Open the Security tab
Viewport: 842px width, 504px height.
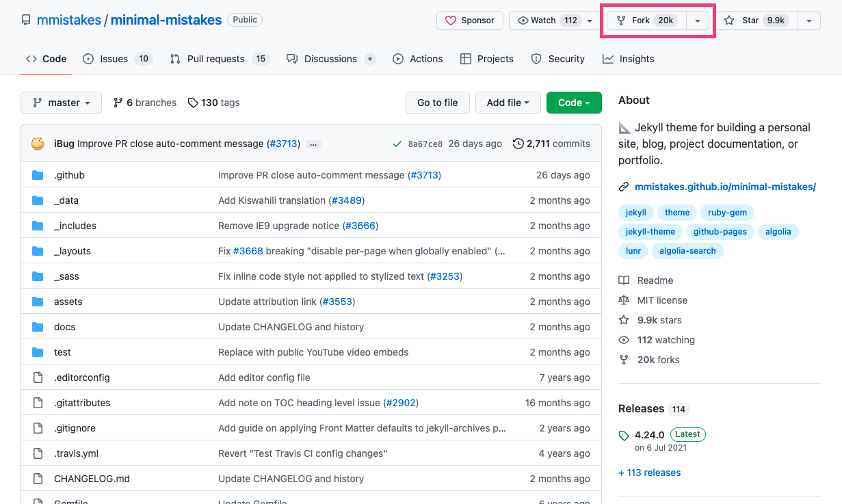point(558,59)
